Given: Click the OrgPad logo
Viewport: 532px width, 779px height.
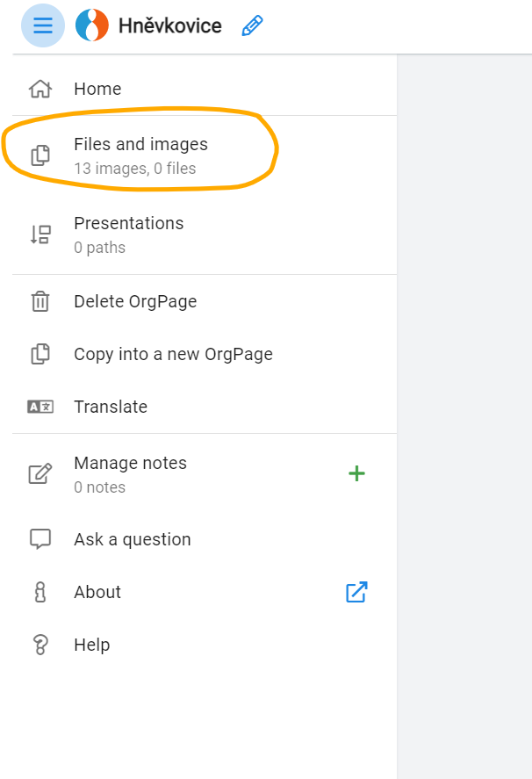Looking at the screenshot, I should (92, 25).
